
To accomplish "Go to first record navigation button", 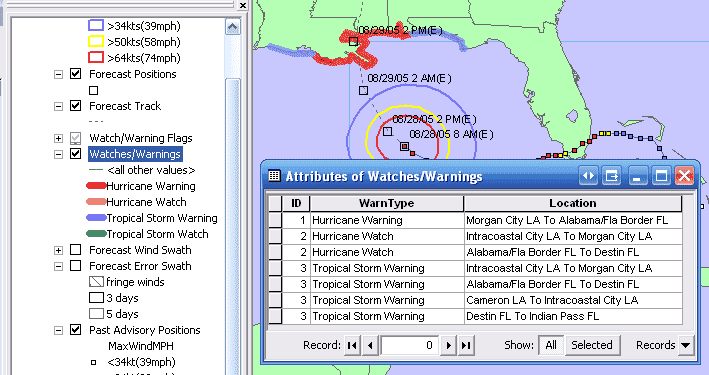I will 352,346.
